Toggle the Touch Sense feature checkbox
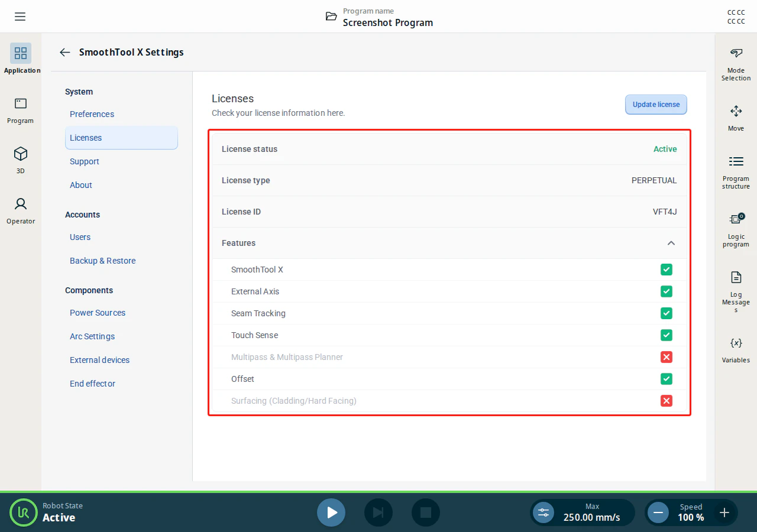Screen dimensions: 757x532 click(x=667, y=335)
